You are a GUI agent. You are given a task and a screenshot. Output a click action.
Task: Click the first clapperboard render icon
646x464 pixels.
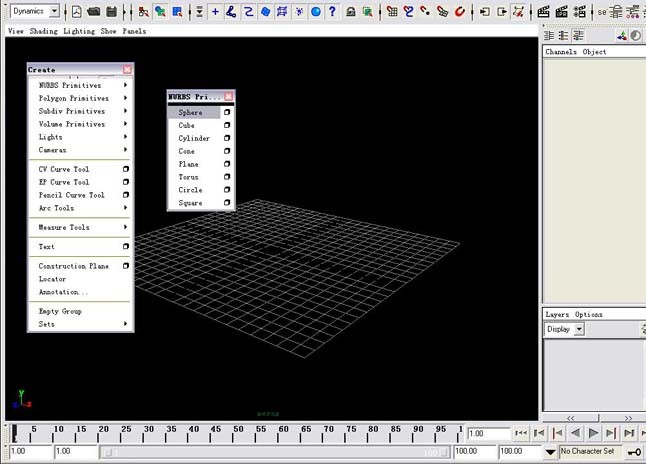pos(543,12)
